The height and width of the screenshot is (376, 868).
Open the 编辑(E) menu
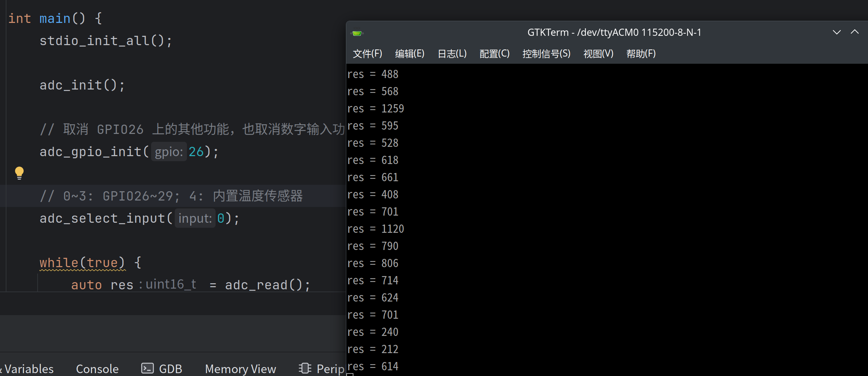tap(410, 54)
